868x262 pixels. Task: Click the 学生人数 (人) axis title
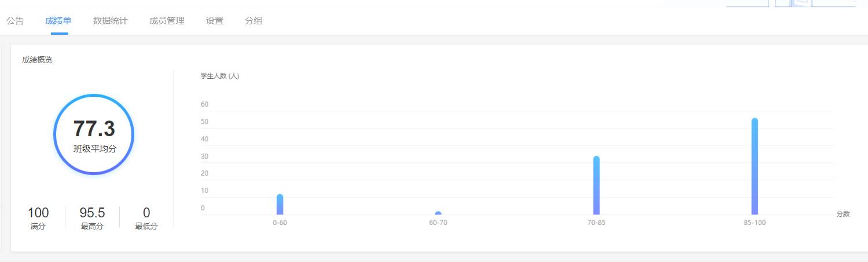click(x=220, y=76)
